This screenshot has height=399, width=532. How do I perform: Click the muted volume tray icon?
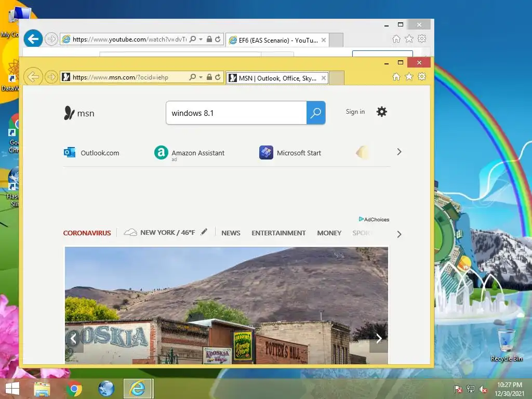pyautogui.click(x=483, y=389)
